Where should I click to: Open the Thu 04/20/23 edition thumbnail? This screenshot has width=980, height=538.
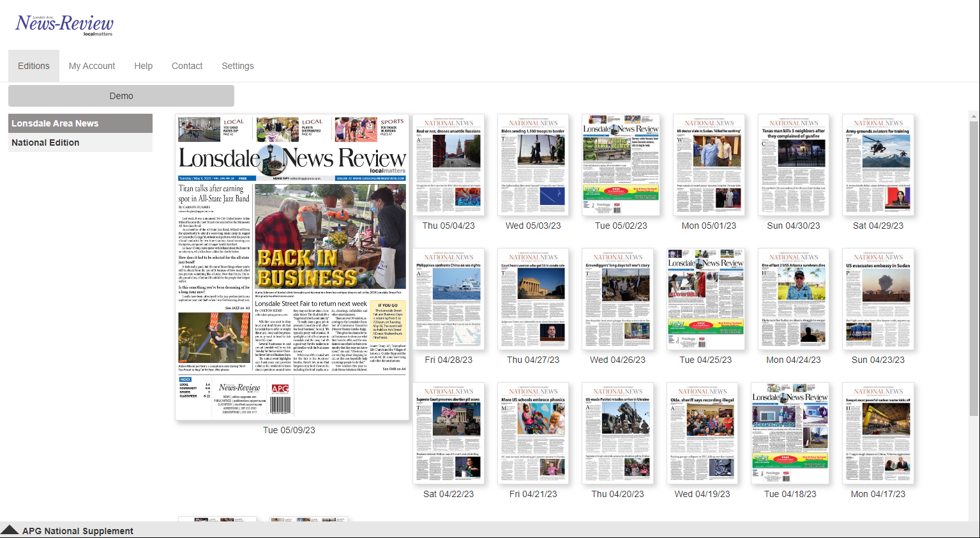coord(618,433)
